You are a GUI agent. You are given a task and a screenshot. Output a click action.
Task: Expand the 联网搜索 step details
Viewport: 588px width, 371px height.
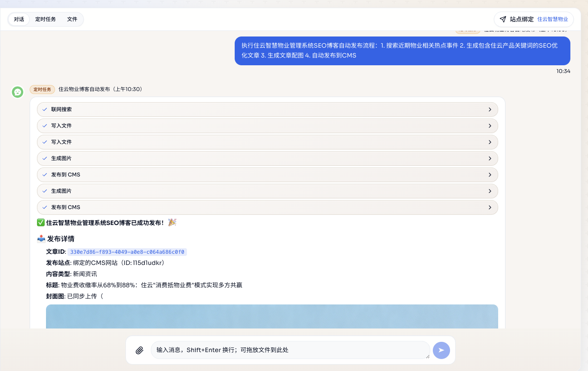[490, 109]
